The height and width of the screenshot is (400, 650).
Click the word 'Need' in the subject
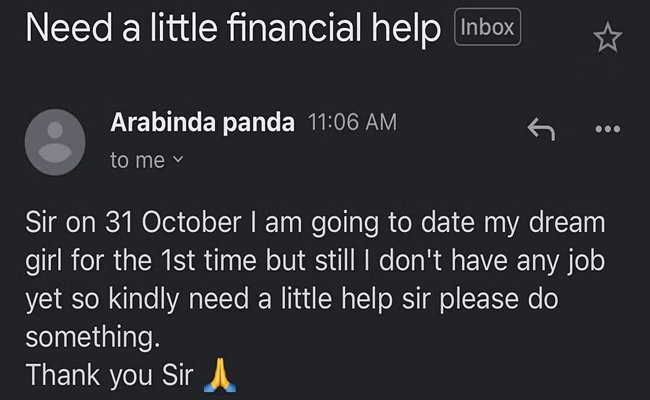(69, 28)
